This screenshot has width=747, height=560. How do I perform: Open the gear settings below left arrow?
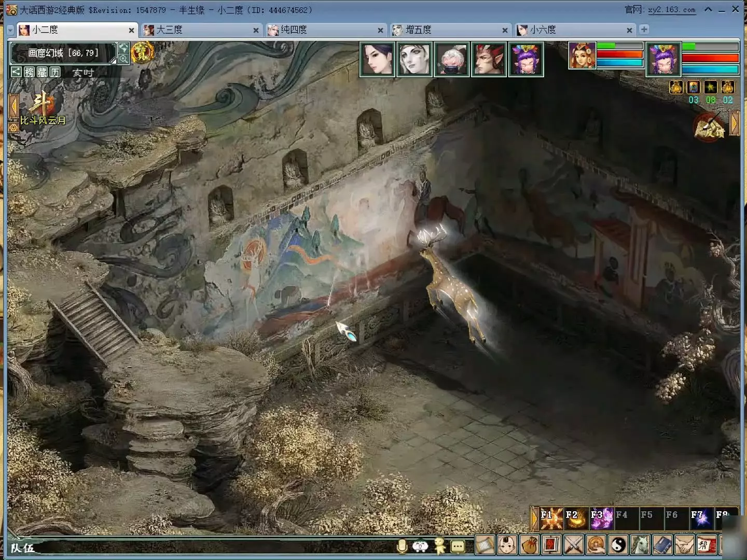point(13,127)
